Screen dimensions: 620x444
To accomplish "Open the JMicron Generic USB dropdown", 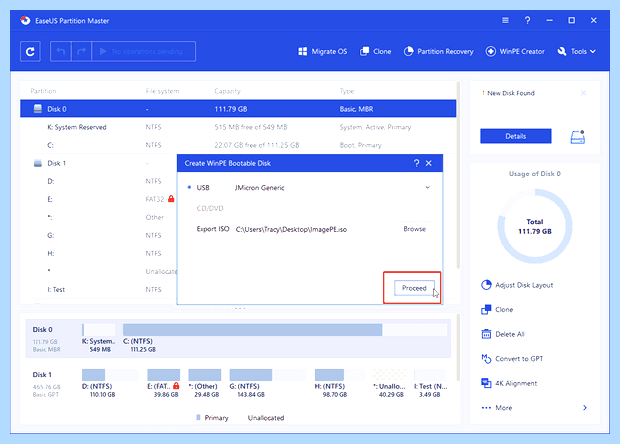I will tap(332, 187).
